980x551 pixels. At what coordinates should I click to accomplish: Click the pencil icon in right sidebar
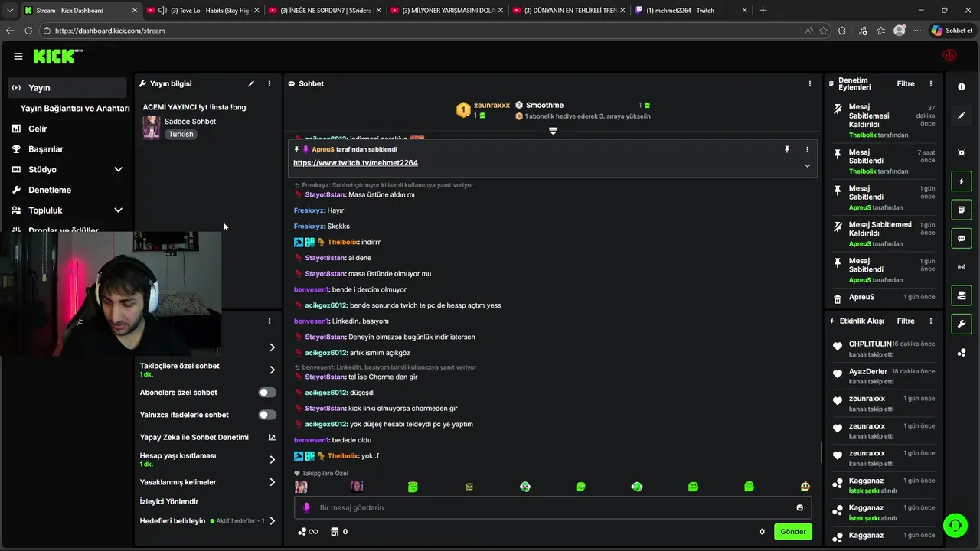pos(962,116)
